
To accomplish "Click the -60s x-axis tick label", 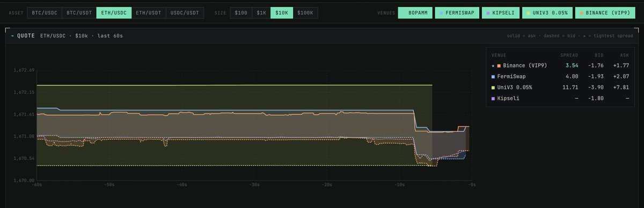I will click(x=37, y=185).
